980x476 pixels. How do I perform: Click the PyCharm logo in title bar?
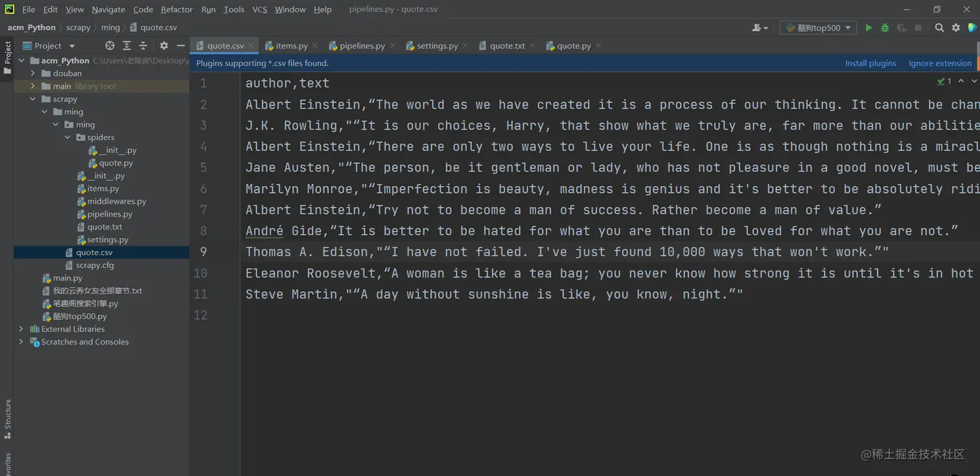pyautogui.click(x=9, y=9)
